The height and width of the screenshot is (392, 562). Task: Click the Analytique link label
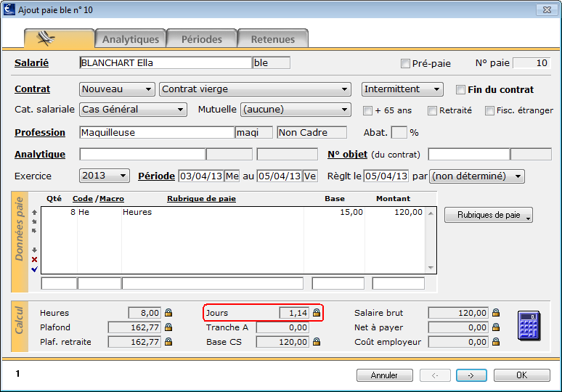pyautogui.click(x=40, y=155)
